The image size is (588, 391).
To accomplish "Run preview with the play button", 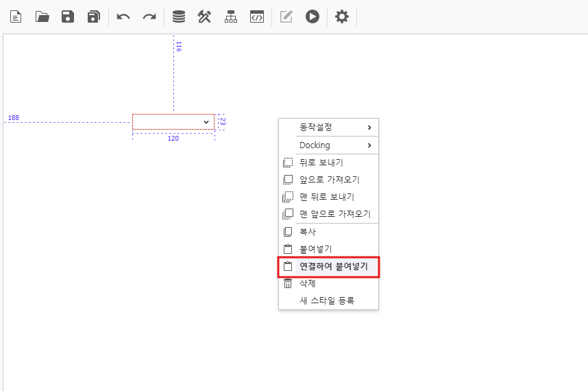I will coord(312,17).
